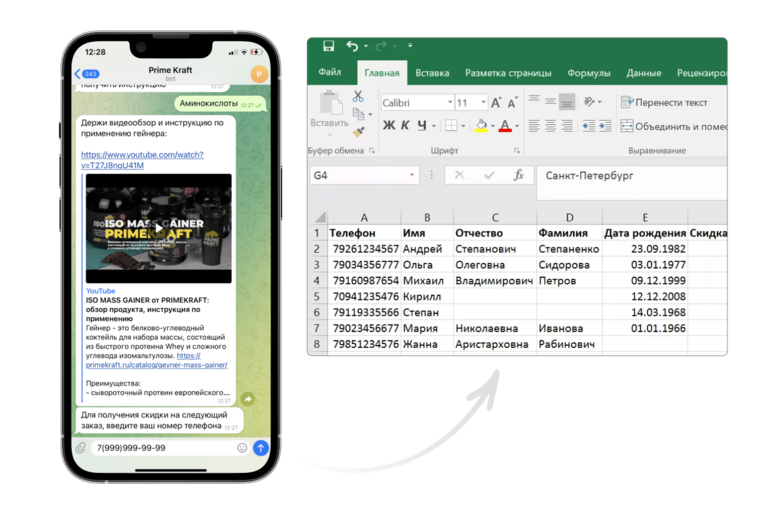
Task: Play the ISO Mass Gainer video
Action: coord(158,228)
